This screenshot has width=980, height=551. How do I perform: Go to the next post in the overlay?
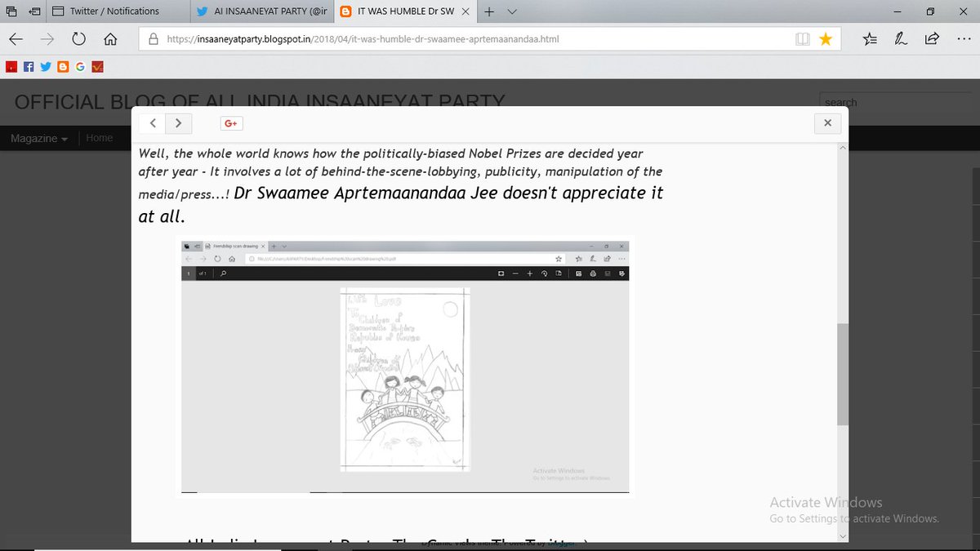pyautogui.click(x=179, y=123)
